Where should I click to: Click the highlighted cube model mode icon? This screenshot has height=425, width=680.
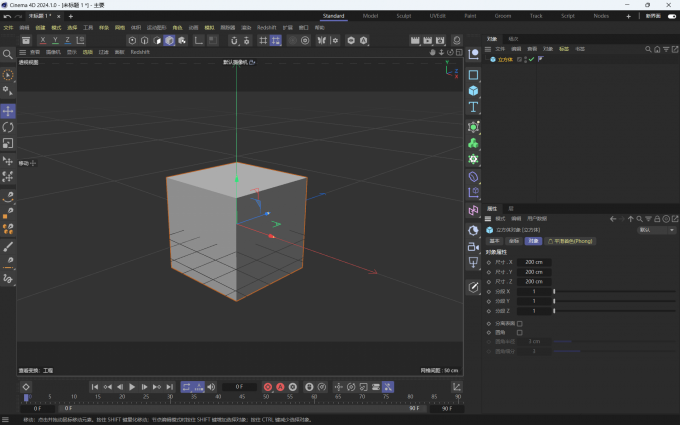(169, 40)
